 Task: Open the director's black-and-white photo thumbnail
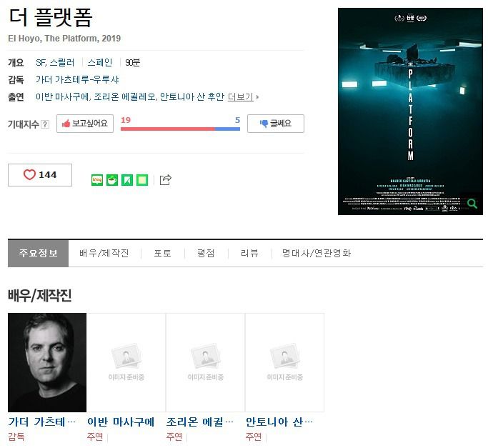point(47,362)
